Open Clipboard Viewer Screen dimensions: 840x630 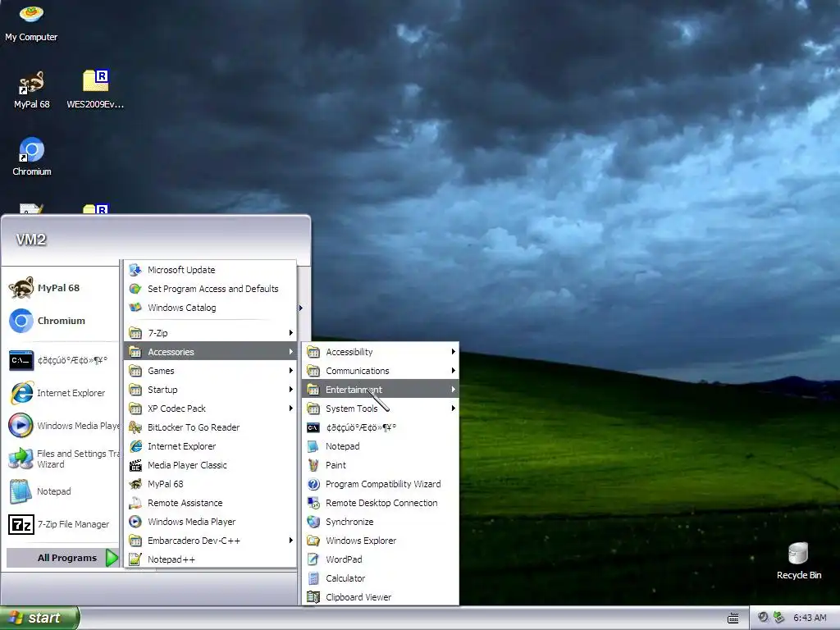(381, 597)
